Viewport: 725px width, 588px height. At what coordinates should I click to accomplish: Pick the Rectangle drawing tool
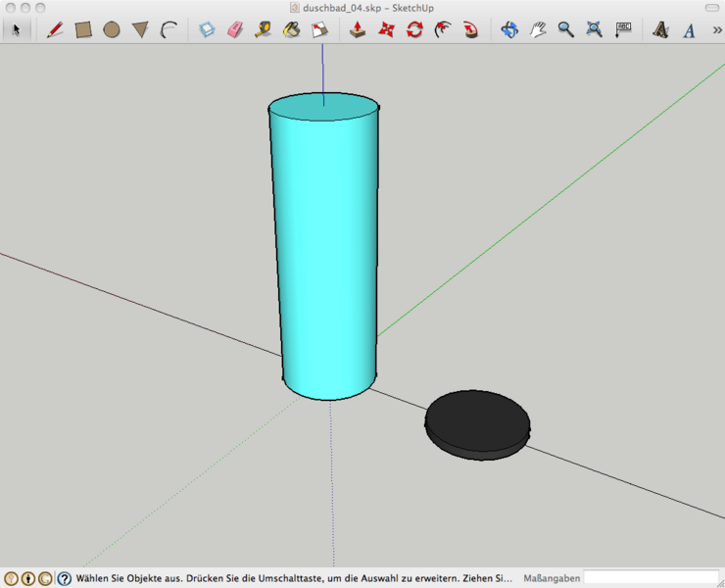tap(83, 29)
